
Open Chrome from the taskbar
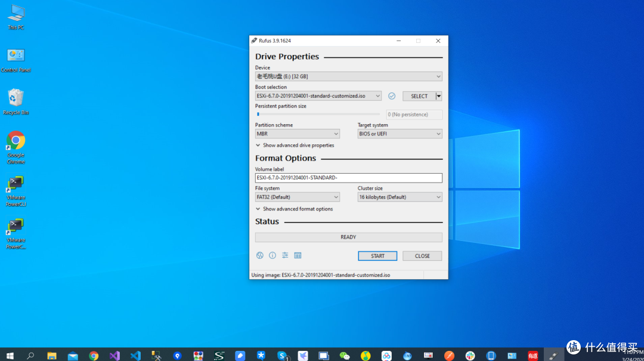click(94, 355)
